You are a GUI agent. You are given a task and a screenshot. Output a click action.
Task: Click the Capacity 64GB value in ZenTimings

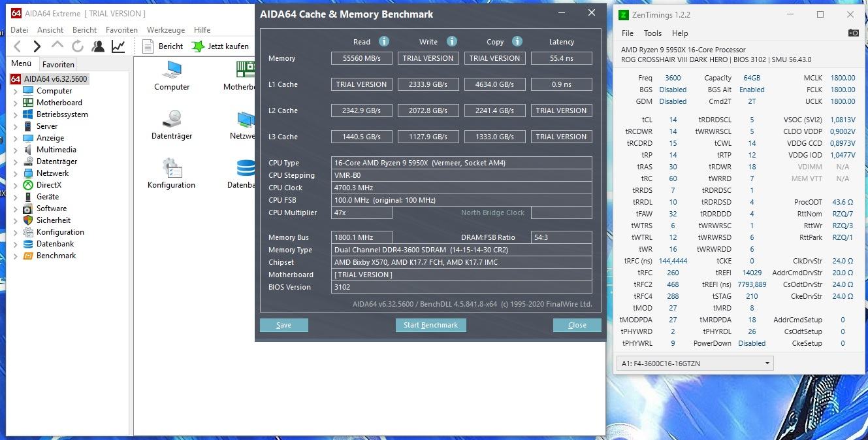click(751, 78)
